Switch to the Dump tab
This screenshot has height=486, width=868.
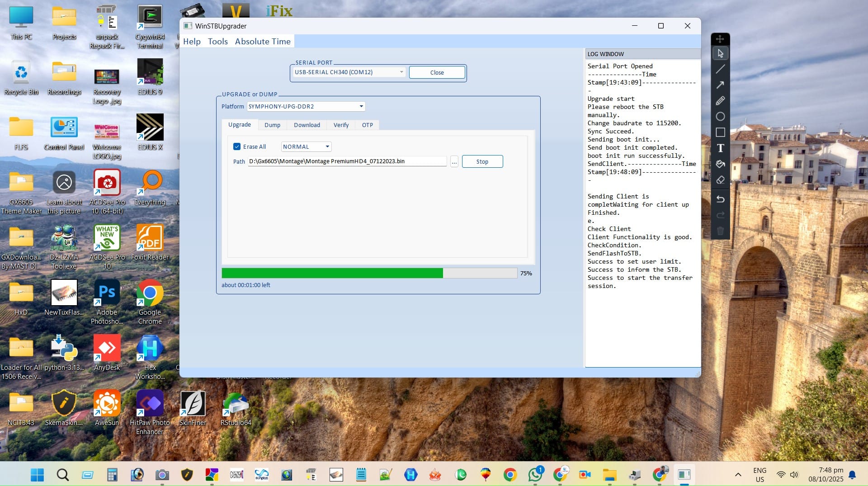point(272,125)
